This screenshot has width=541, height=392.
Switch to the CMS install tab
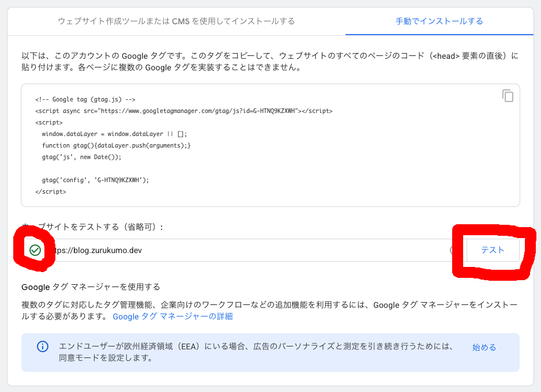coord(176,21)
